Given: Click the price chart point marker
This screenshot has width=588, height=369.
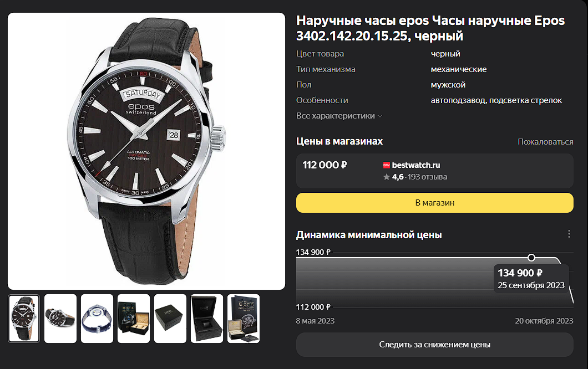Looking at the screenshot, I should [x=531, y=258].
